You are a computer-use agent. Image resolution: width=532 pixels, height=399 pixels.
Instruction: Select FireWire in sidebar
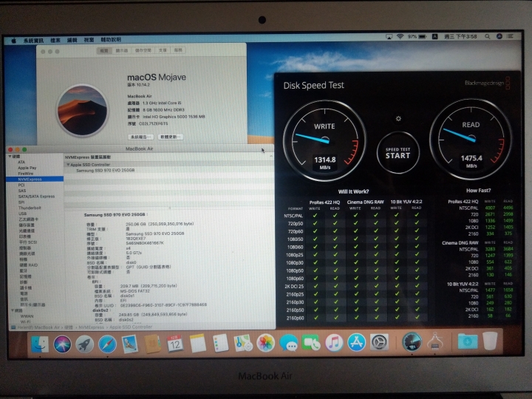[x=26, y=174]
